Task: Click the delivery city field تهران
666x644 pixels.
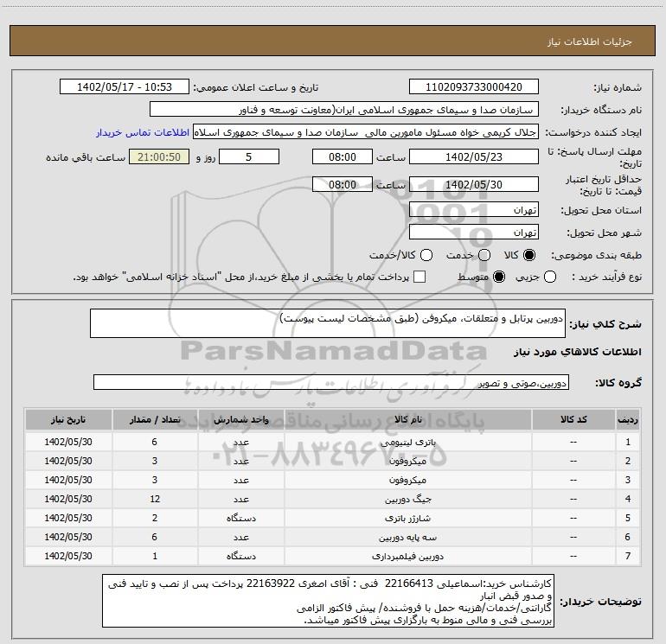Action: [474, 232]
